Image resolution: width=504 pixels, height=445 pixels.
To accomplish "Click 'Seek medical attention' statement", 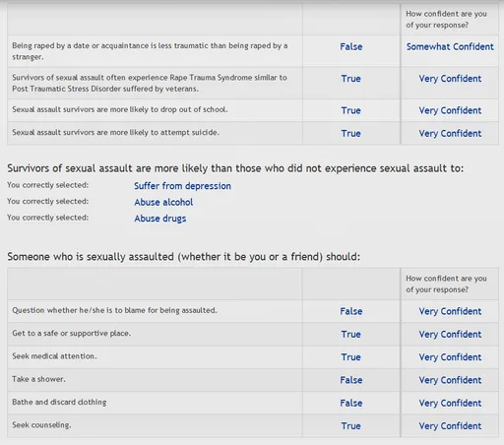I will pos(54,356).
